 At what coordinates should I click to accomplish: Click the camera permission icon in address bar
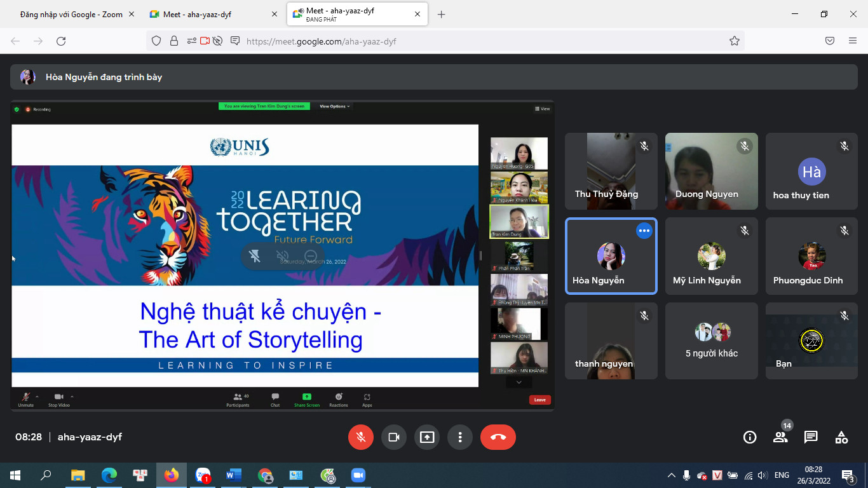pyautogui.click(x=205, y=41)
